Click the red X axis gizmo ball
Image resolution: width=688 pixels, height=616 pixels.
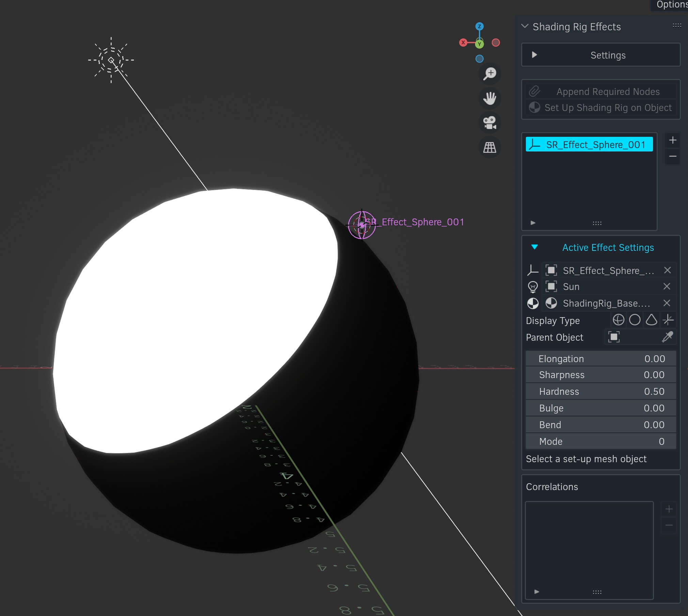pos(463,43)
